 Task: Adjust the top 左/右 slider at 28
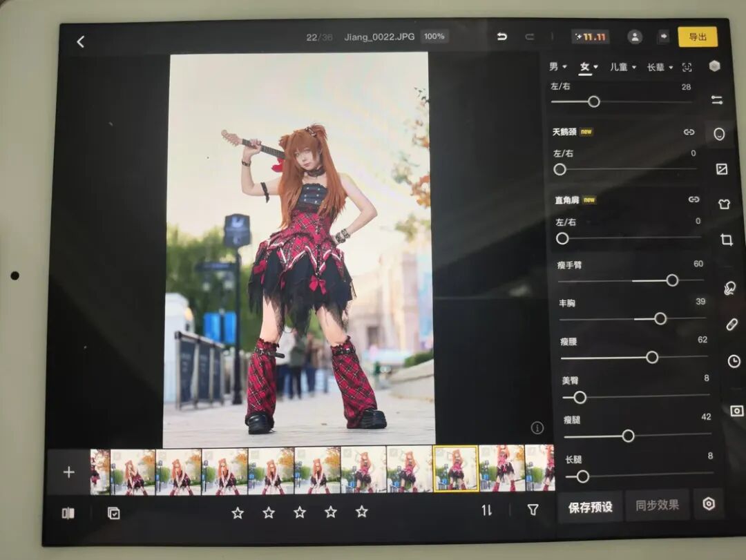[594, 102]
